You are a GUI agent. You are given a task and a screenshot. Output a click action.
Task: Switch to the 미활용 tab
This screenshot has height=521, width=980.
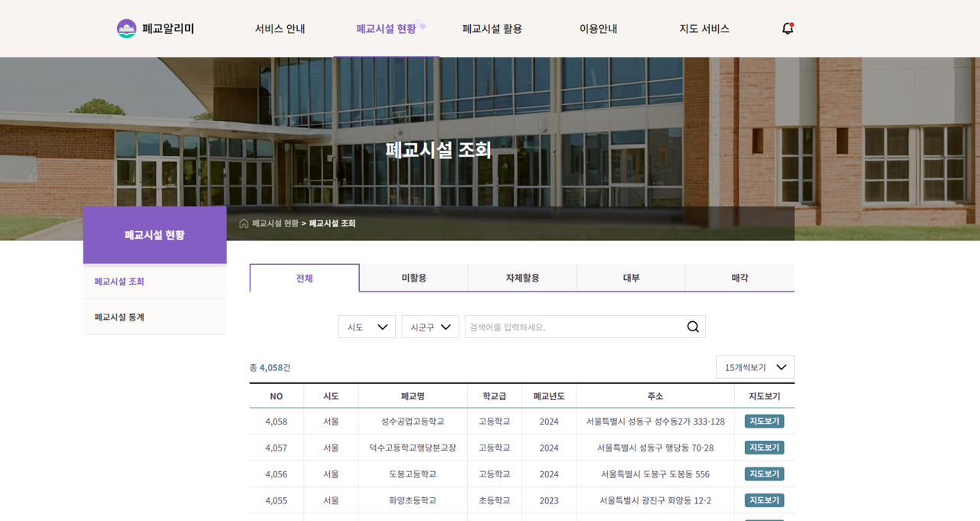click(x=413, y=278)
